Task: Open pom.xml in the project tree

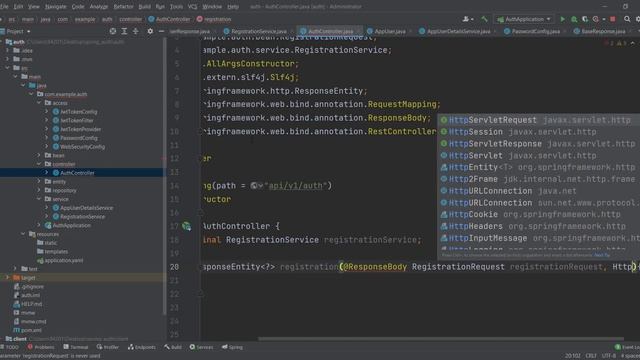Action: pos(31,330)
